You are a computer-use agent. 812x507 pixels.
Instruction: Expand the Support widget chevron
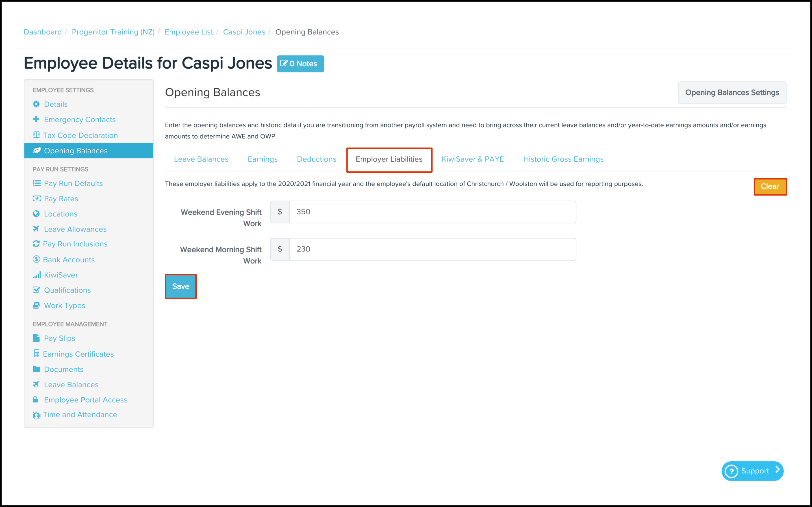point(777,470)
